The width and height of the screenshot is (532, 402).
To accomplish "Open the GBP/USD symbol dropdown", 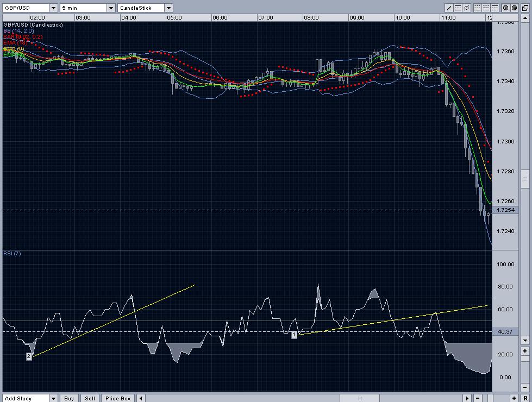I will pyautogui.click(x=53, y=8).
